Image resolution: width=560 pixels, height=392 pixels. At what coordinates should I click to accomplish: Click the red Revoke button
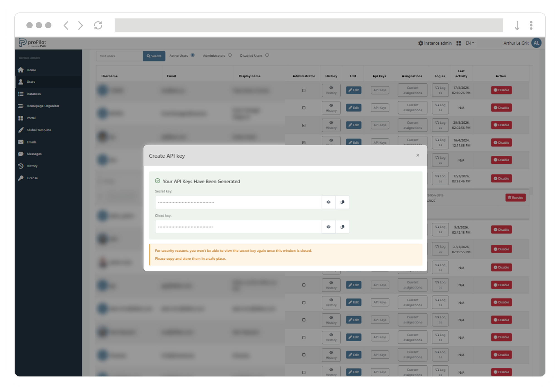coord(515,197)
